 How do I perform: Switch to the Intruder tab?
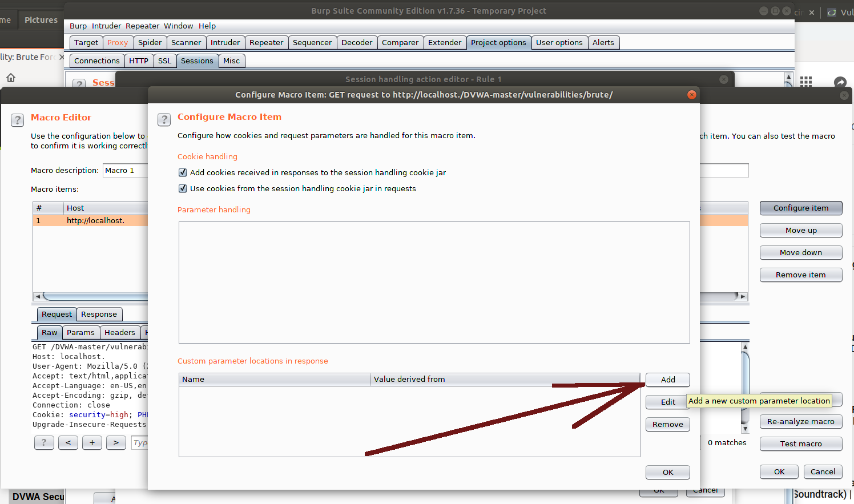pos(225,42)
